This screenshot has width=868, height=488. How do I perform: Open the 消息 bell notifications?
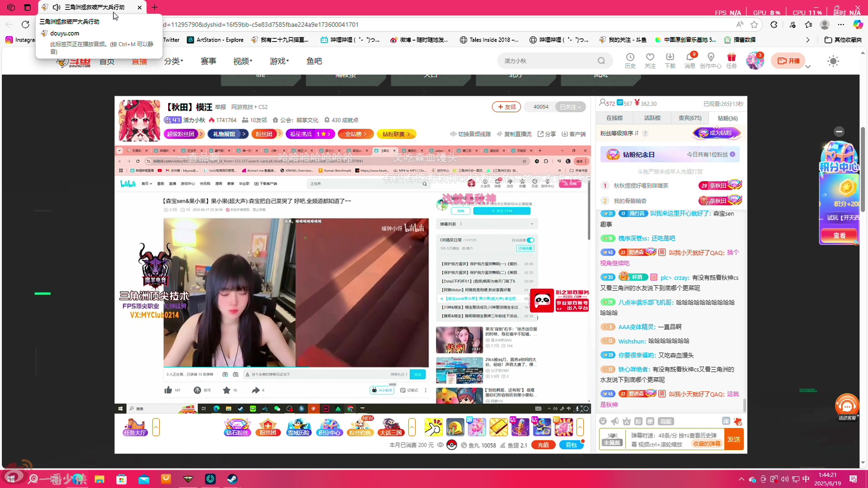690,61
